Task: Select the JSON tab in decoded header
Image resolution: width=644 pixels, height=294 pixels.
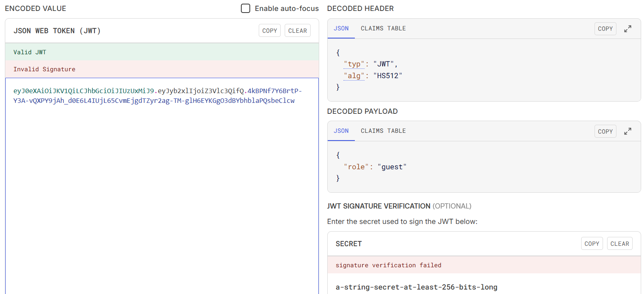Action: pyautogui.click(x=341, y=28)
